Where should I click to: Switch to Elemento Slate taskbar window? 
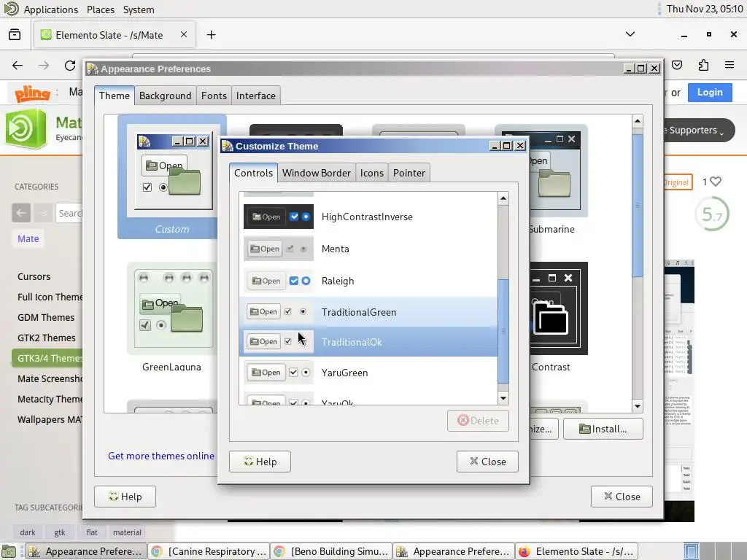(576, 551)
